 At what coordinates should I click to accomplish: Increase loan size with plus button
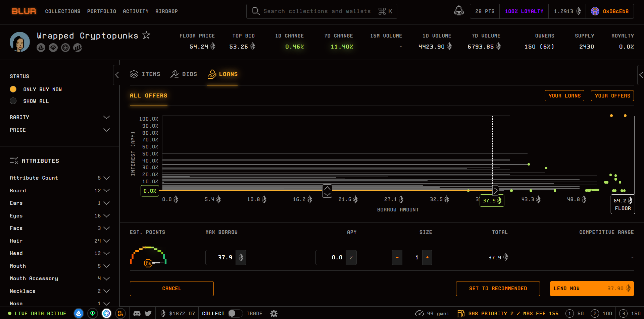[x=427, y=257]
